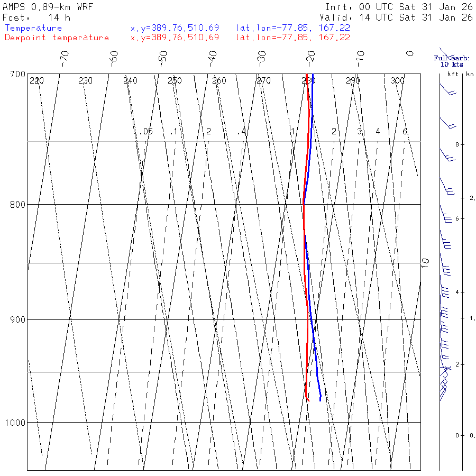Viewport: 476px width, 476px height.
Task: Click the -60 temperature axis label
Action: pos(114,59)
